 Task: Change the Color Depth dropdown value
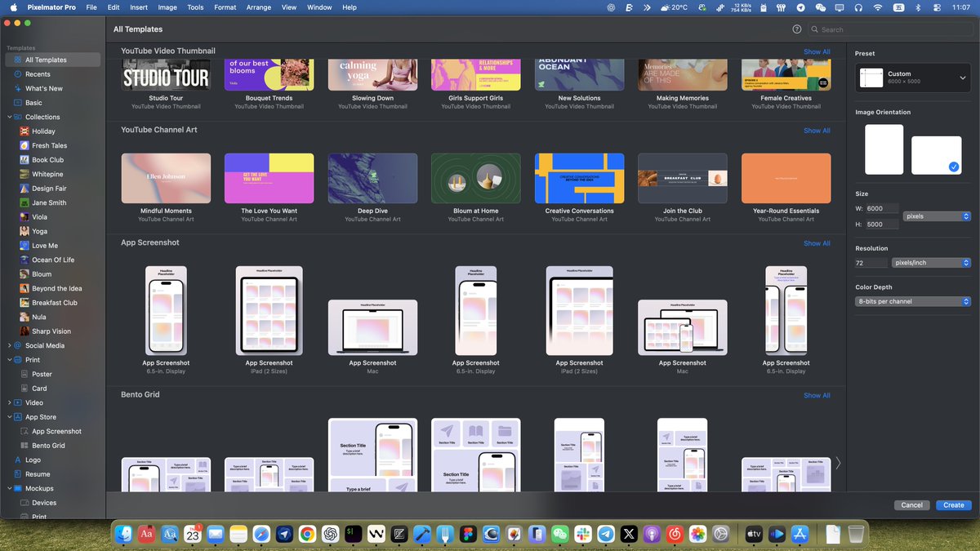click(912, 301)
